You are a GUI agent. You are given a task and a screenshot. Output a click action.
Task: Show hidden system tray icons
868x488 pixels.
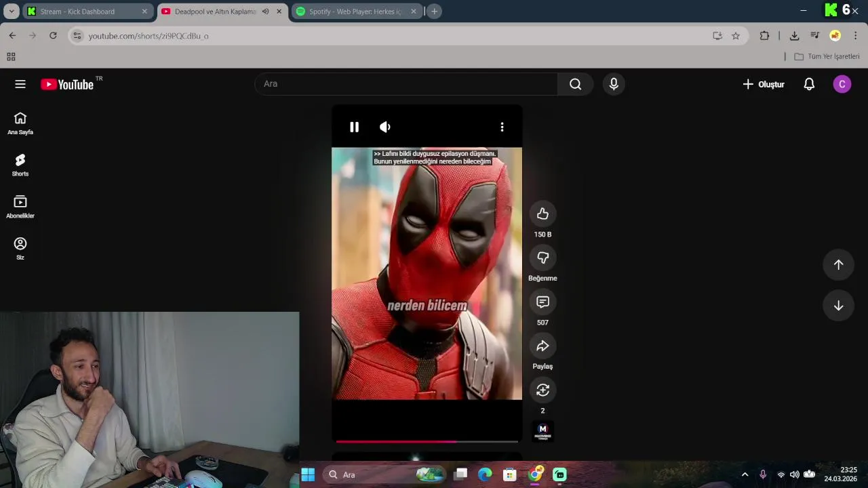pyautogui.click(x=745, y=474)
